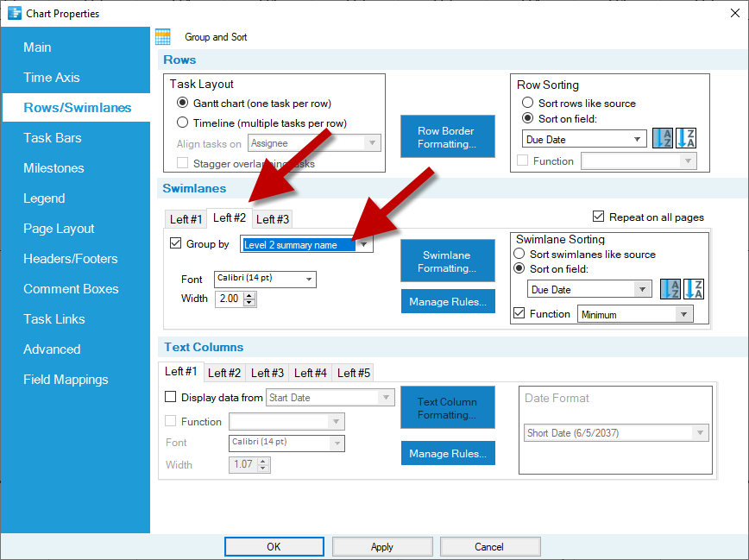Viewport: 749px width, 560px height.
Task: Click the Group and Sort grid icon
Action: (x=163, y=37)
